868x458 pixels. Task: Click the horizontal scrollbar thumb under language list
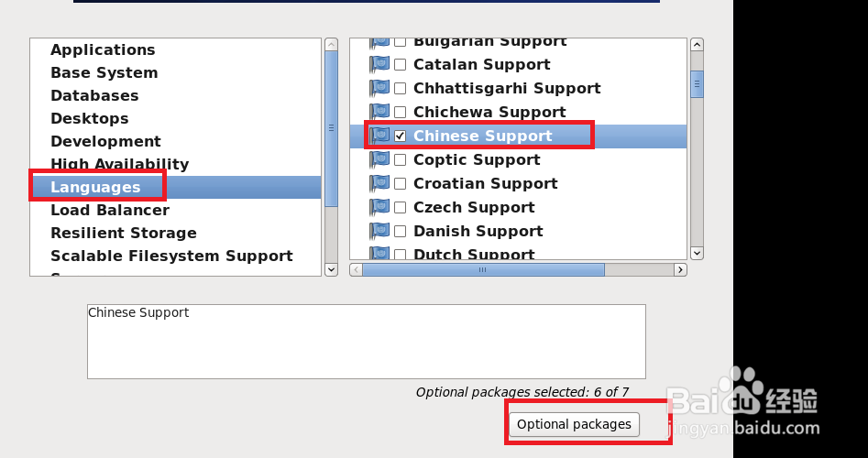(x=483, y=270)
